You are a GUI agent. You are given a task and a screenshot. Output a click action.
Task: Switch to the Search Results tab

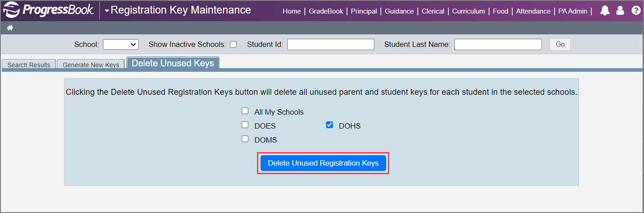[x=29, y=65]
